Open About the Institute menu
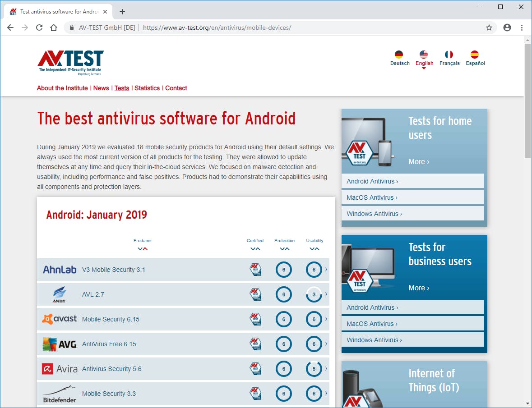The image size is (532, 408). pyautogui.click(x=62, y=88)
